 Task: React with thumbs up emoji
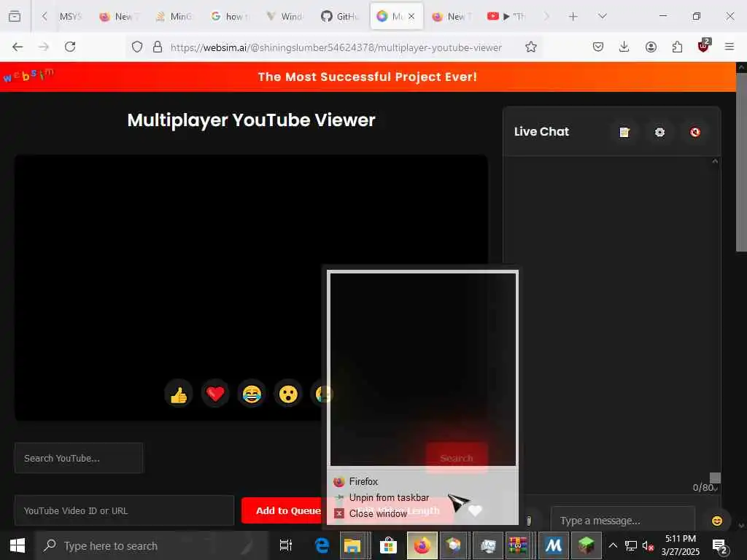coord(179,394)
